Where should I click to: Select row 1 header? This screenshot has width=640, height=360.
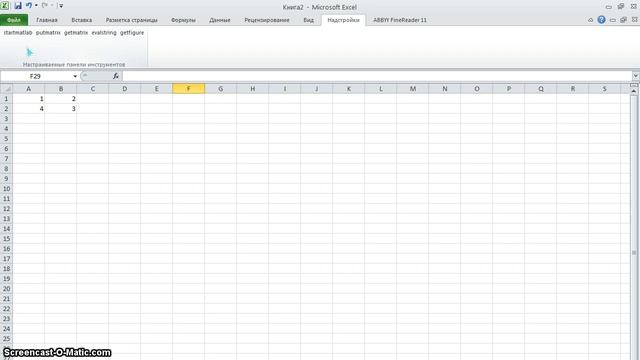pos(6,99)
